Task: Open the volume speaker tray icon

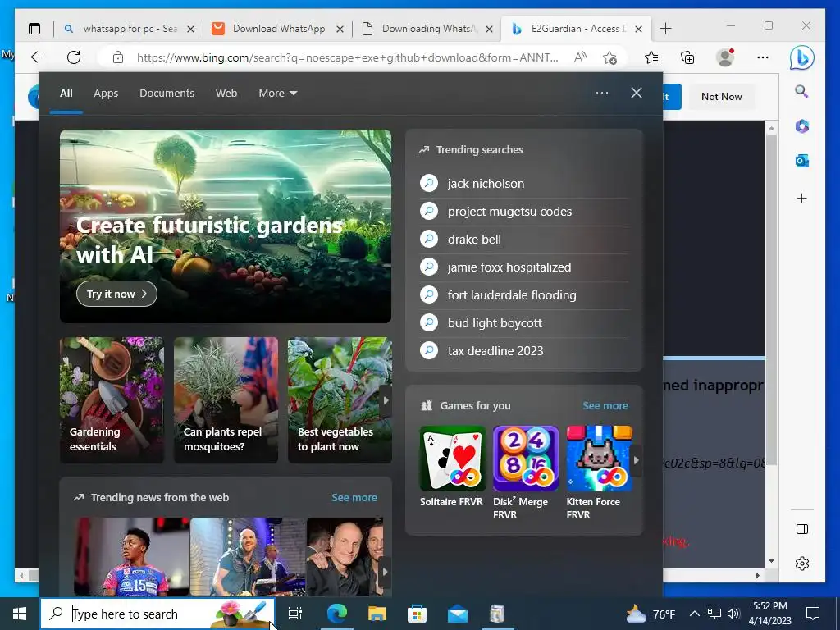Action: (733, 614)
